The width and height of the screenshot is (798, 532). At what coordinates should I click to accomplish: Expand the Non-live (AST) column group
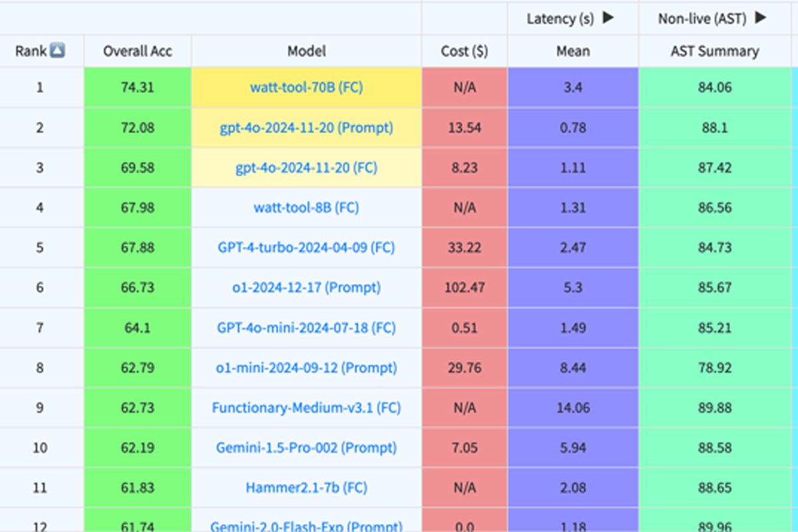(x=761, y=18)
